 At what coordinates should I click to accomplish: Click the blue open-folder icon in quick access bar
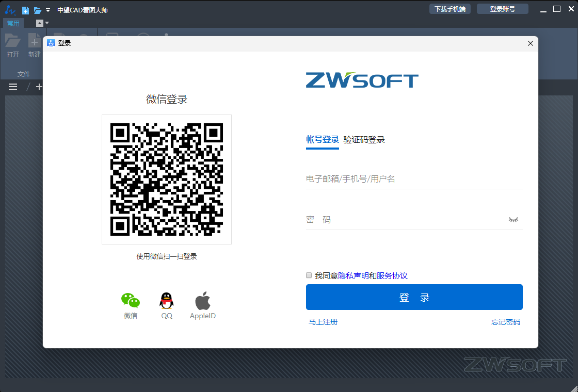(38, 10)
